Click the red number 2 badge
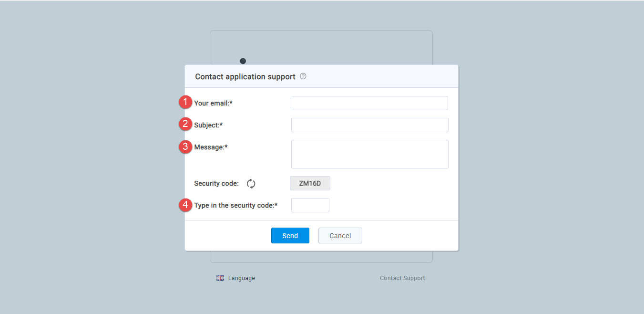 185,125
